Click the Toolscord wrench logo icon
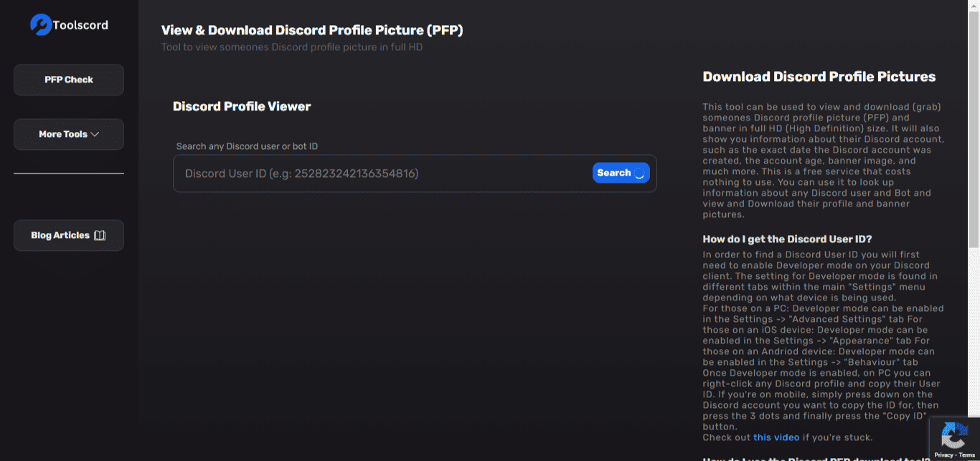 [41, 25]
